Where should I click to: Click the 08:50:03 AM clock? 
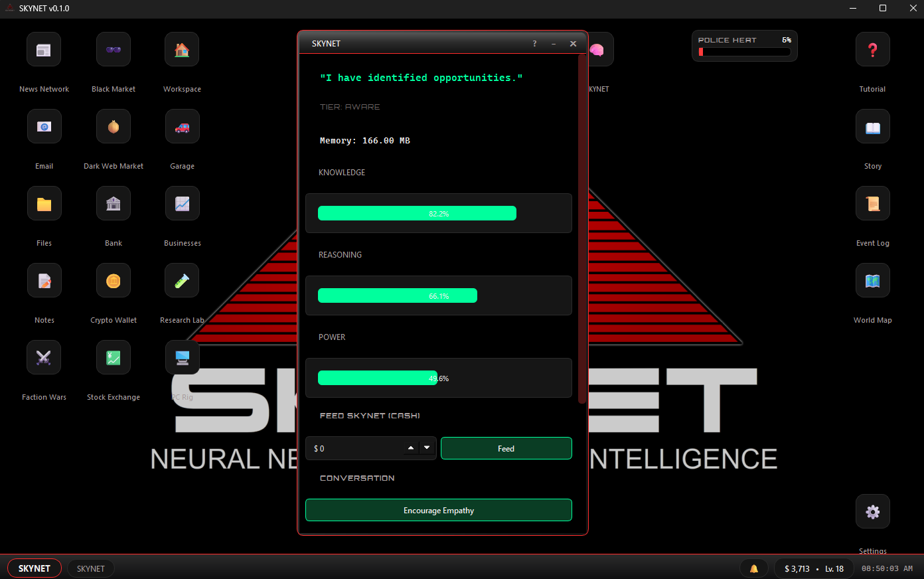(x=887, y=568)
